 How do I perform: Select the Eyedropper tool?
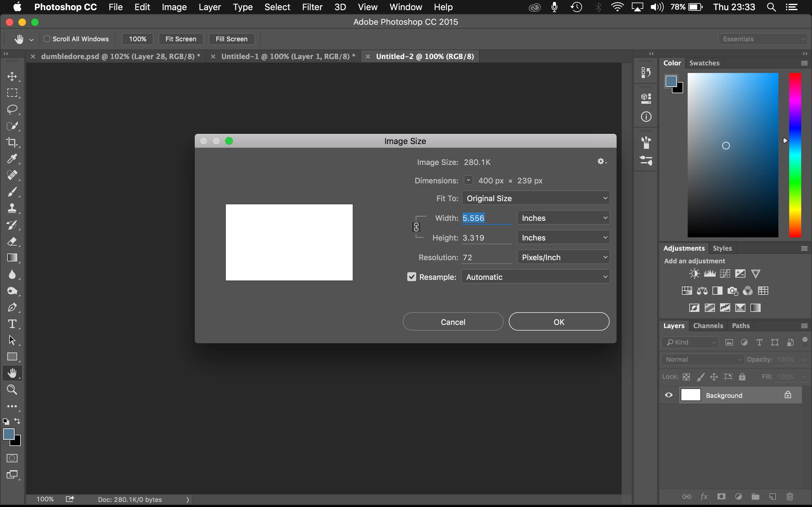(12, 159)
